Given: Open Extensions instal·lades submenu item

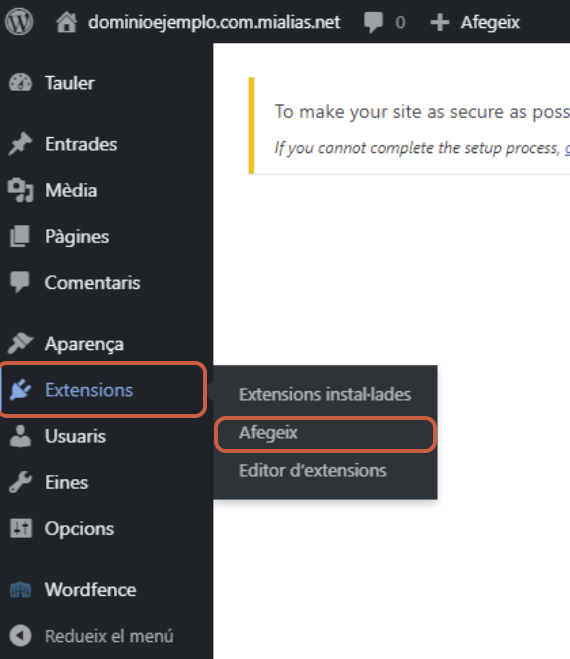Looking at the screenshot, I should tap(325, 395).
